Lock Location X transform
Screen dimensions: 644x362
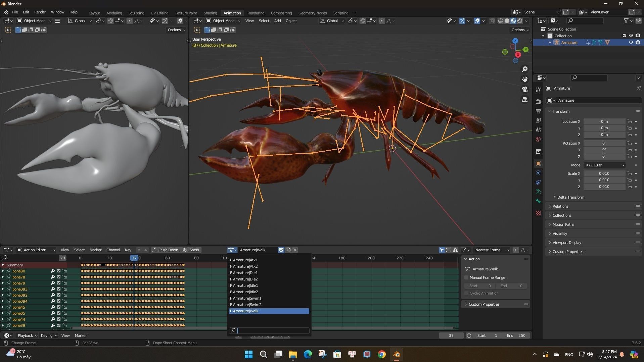(629, 121)
